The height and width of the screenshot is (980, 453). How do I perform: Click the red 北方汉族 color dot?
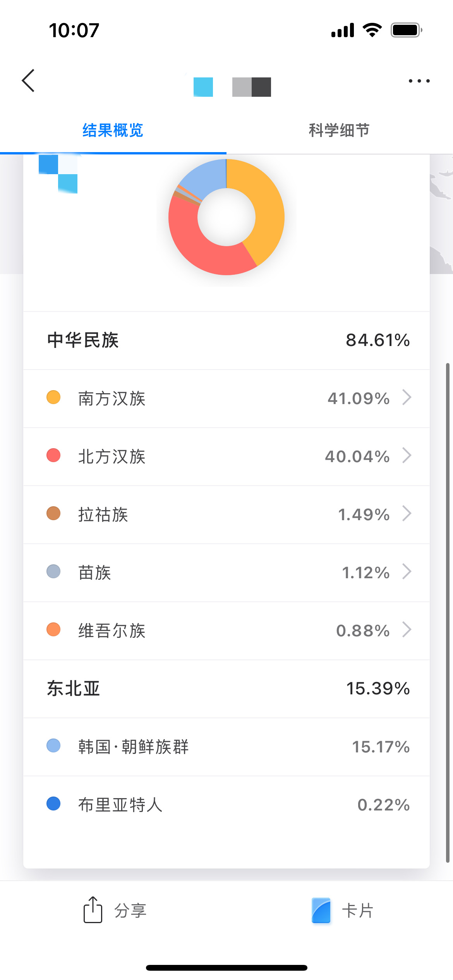(53, 456)
